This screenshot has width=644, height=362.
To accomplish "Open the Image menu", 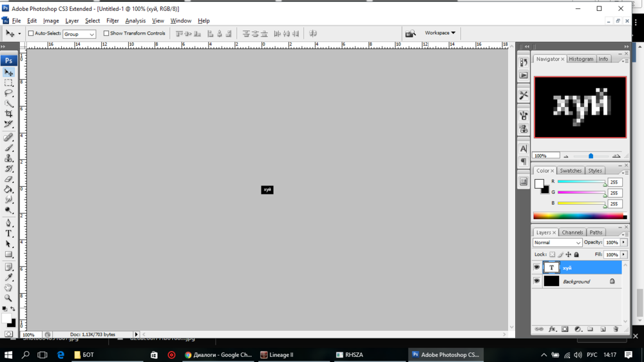I will click(51, 21).
